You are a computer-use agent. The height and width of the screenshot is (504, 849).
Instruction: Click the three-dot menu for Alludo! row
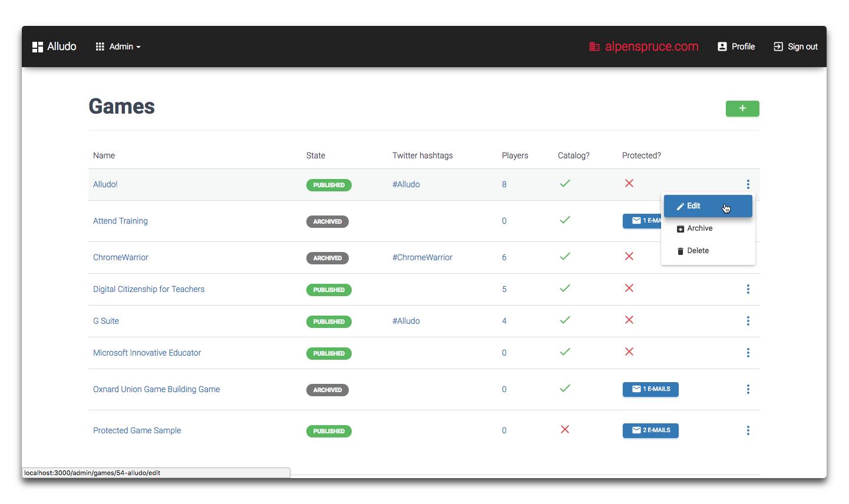click(x=748, y=184)
